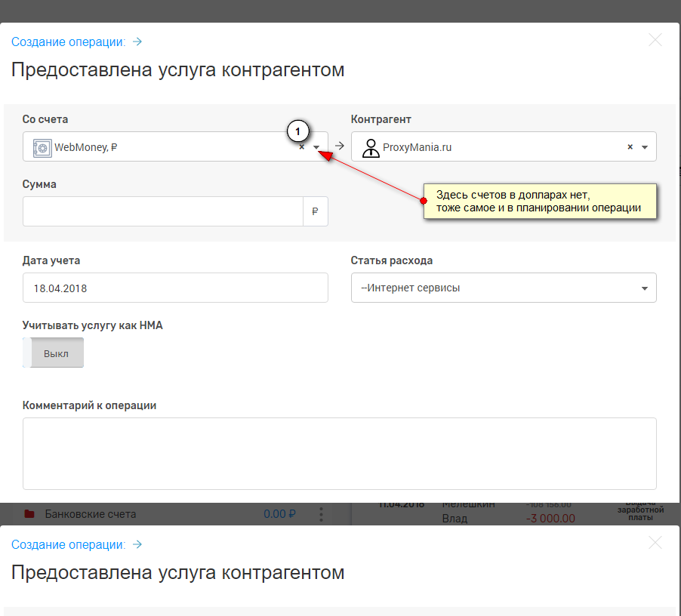
Task: Click into the Сумма amount field
Action: 162,212
